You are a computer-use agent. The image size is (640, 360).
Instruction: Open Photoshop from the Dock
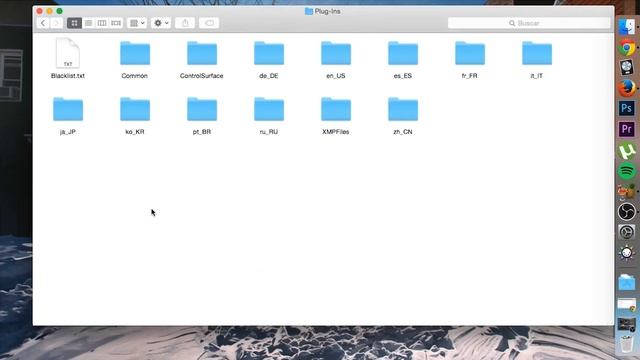point(627,109)
